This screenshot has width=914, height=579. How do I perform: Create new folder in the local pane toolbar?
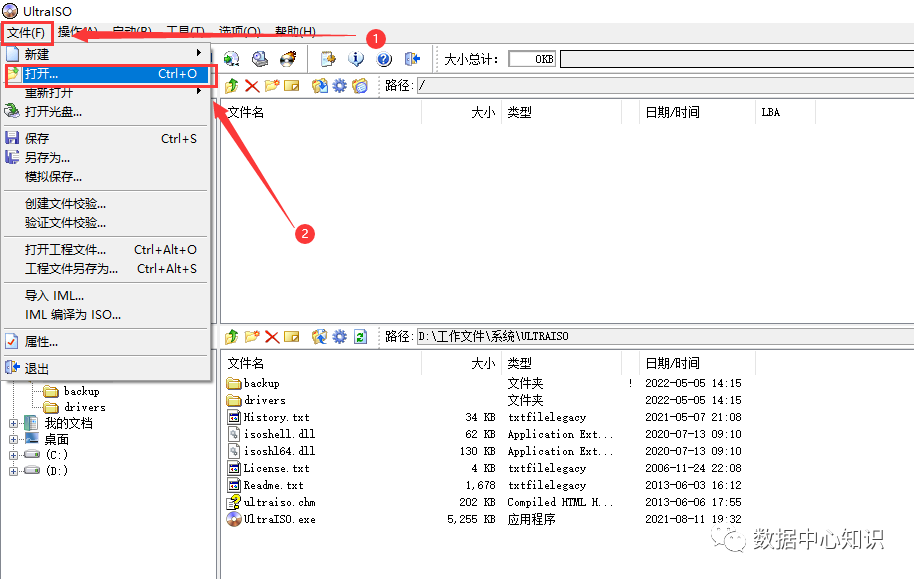(252, 336)
